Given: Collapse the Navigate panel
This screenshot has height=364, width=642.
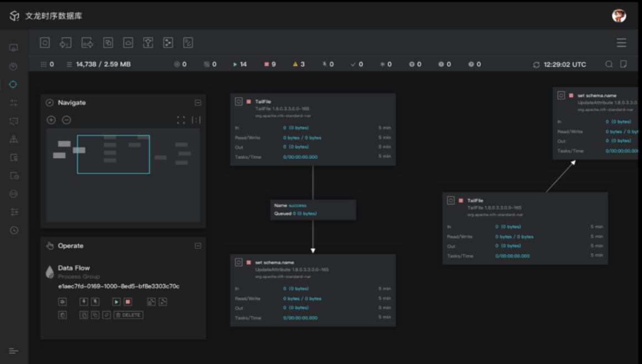Looking at the screenshot, I should tap(198, 103).
